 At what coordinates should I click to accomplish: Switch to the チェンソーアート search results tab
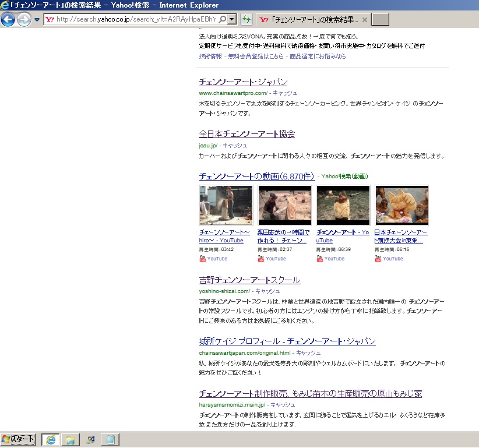(x=309, y=19)
